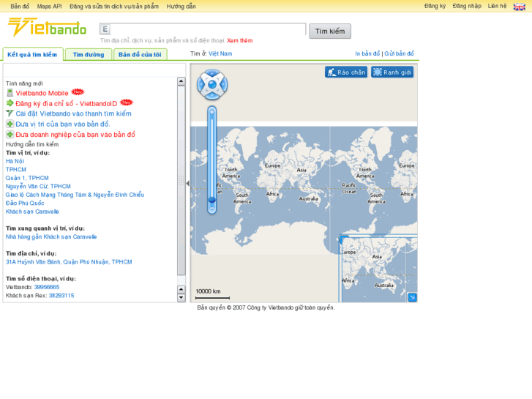Select Nhà hàng gần Khách sạn Caravelle link
This screenshot has height=399, width=532.
pos(51,236)
